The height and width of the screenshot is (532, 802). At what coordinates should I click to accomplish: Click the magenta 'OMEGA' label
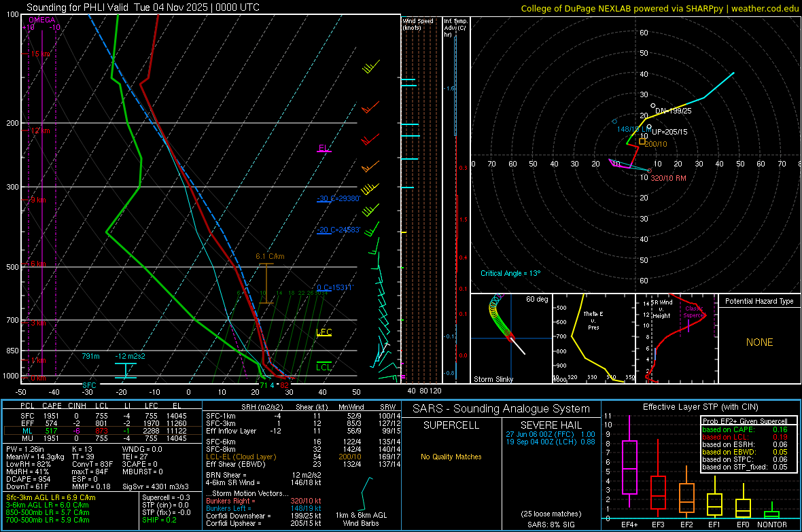(42, 20)
